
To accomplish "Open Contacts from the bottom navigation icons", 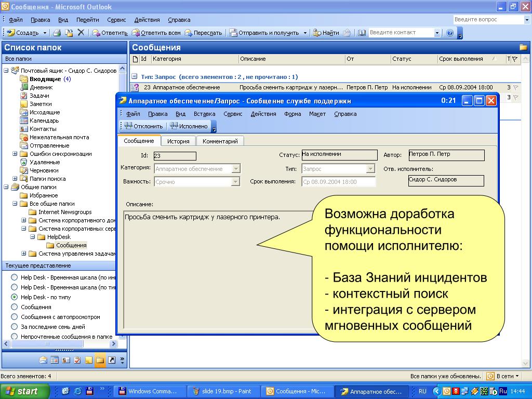I will coord(66,361).
